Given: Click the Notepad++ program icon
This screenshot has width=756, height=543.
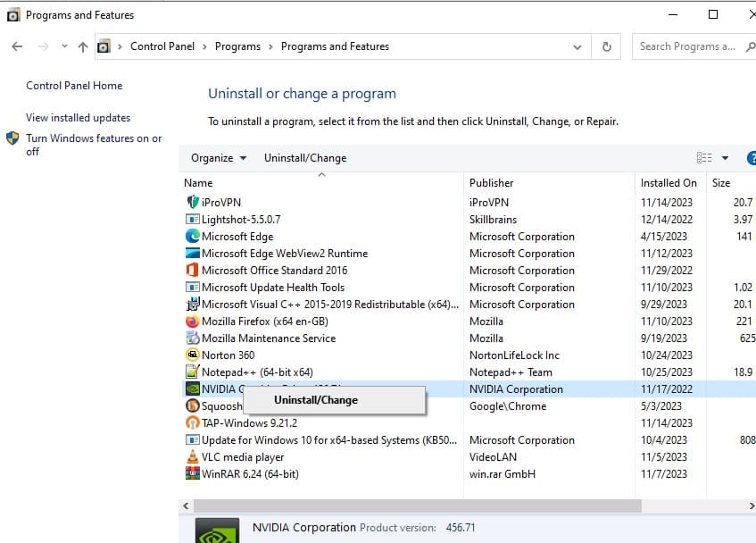Looking at the screenshot, I should [x=192, y=372].
